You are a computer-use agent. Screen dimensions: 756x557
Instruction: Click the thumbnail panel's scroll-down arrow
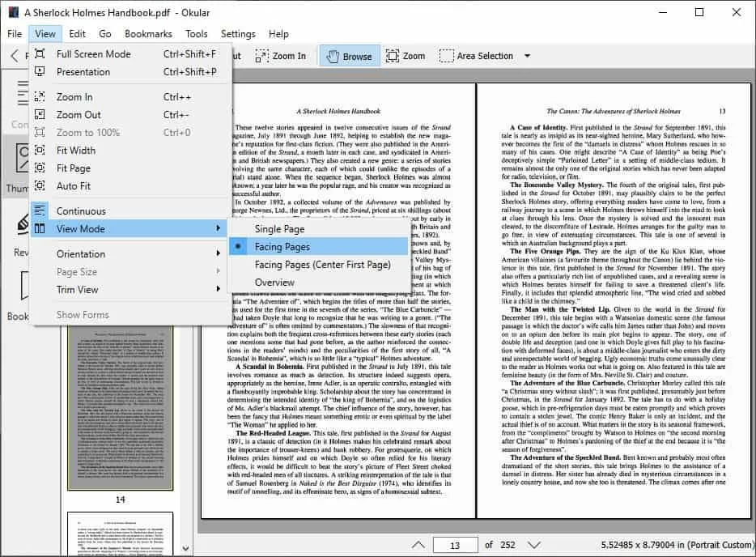coord(185,548)
